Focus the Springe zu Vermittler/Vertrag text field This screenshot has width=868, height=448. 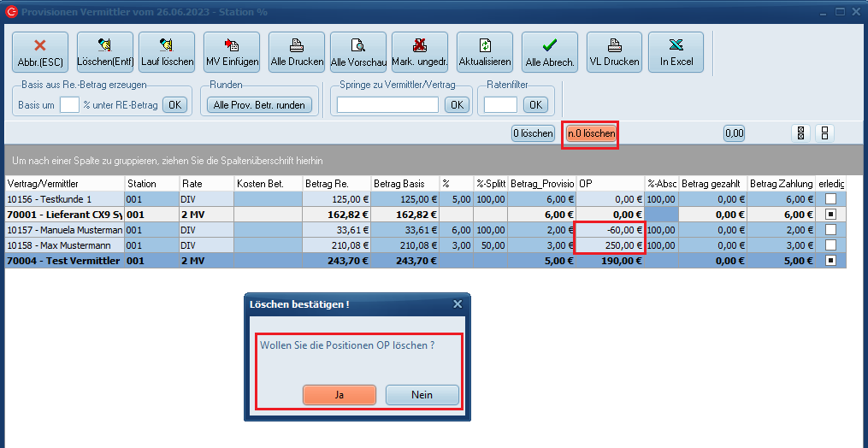[387, 104]
